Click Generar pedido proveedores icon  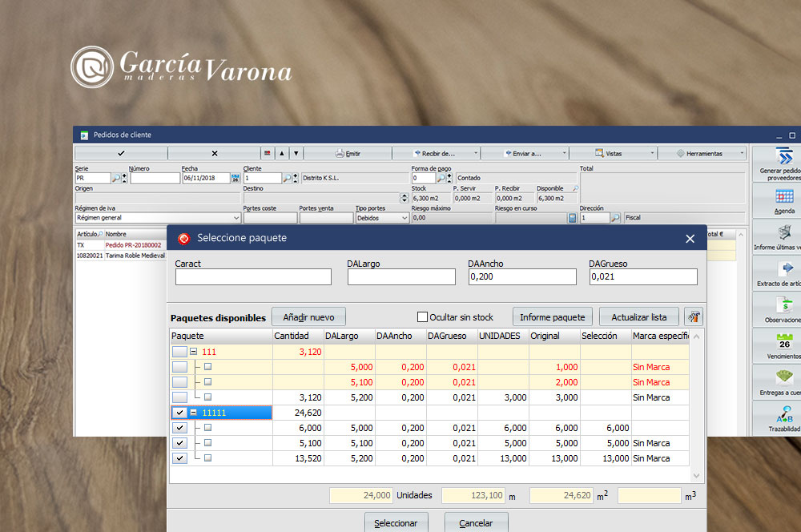(x=784, y=156)
